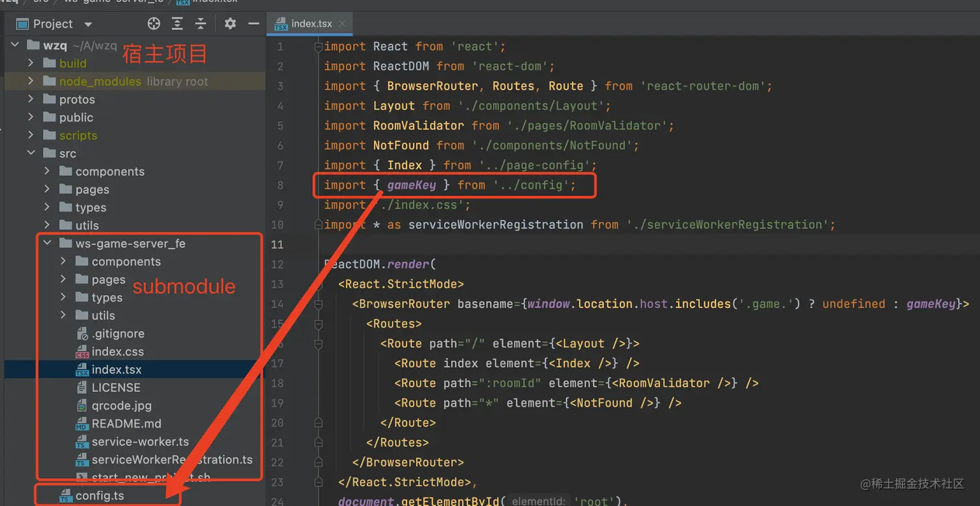Screen dimensions: 980x506
Task: Expand the public folder
Action: click(30, 117)
